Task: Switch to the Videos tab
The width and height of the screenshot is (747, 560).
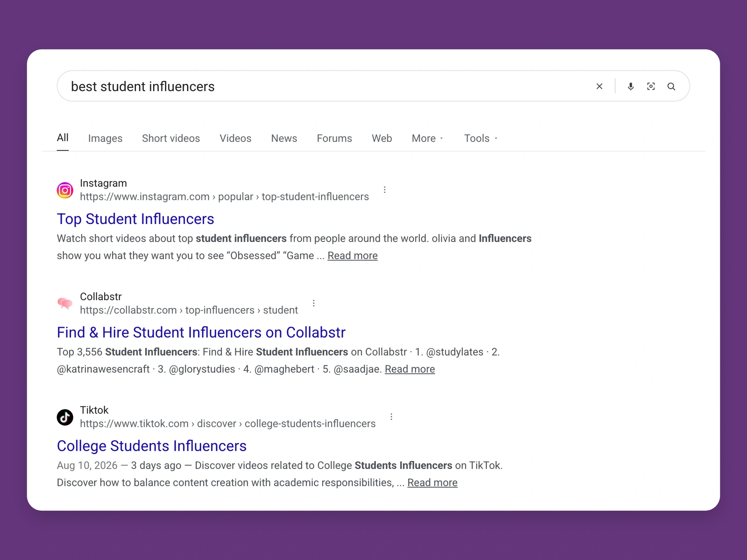Action: pyautogui.click(x=235, y=138)
